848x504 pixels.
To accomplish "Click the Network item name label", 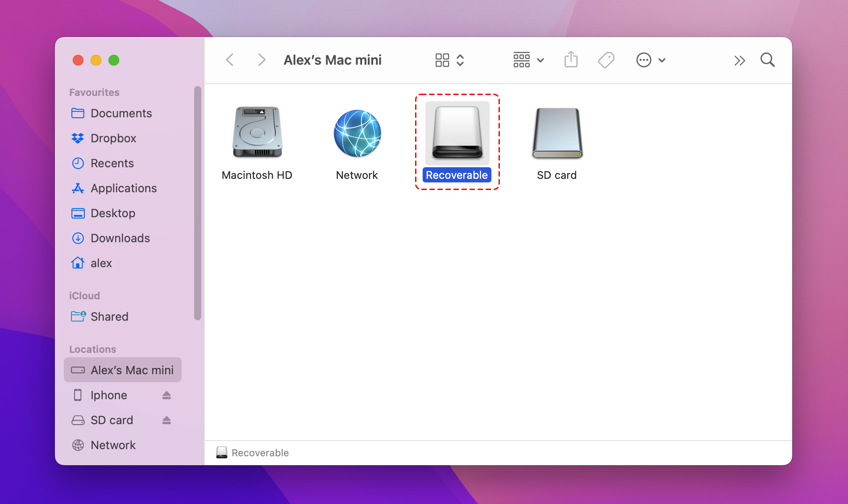I will (357, 175).
